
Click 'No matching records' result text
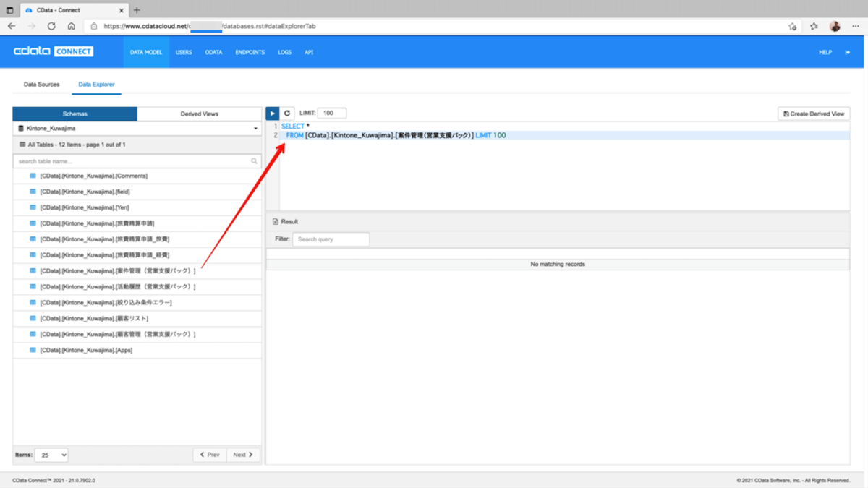click(x=558, y=265)
